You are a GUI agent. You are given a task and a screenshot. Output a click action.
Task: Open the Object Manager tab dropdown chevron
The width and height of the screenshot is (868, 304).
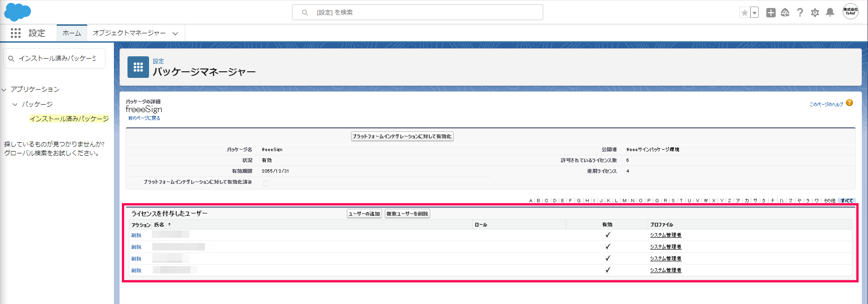click(x=175, y=33)
